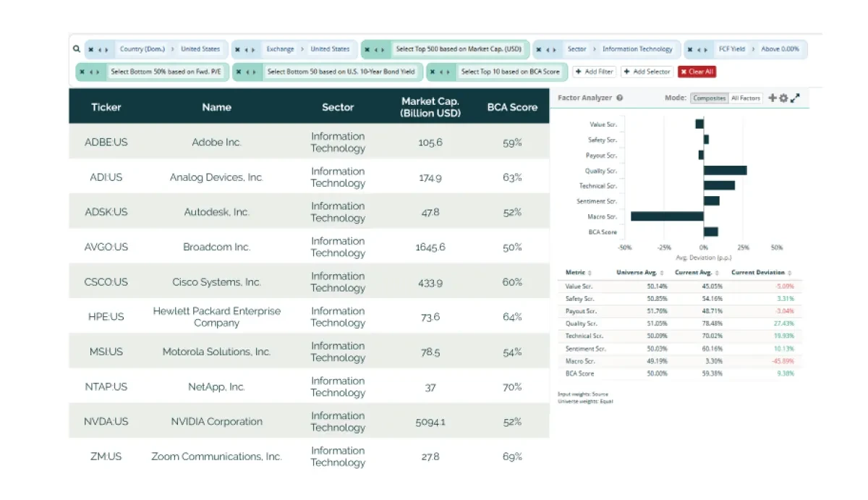This screenshot has height=500, width=868.
Task: Click NetApp's 70% BCA Score value
Action: 512,387
